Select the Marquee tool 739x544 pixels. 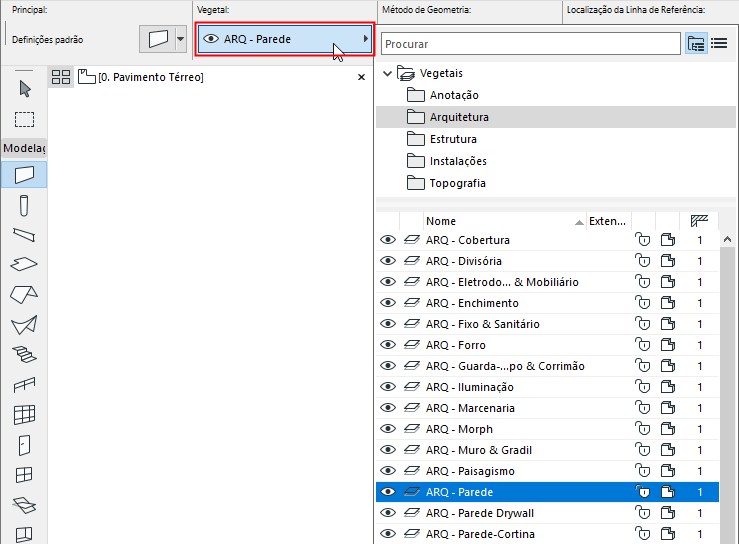click(25, 119)
